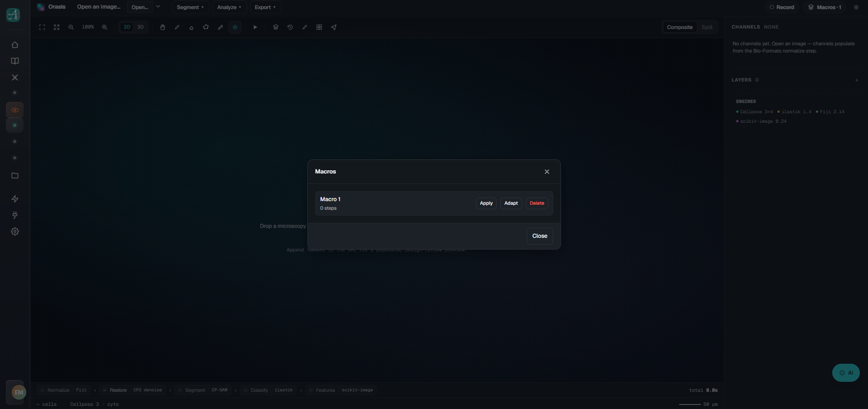Click the '0 steps' label
Image resolution: width=868 pixels, height=409 pixels.
click(328, 208)
